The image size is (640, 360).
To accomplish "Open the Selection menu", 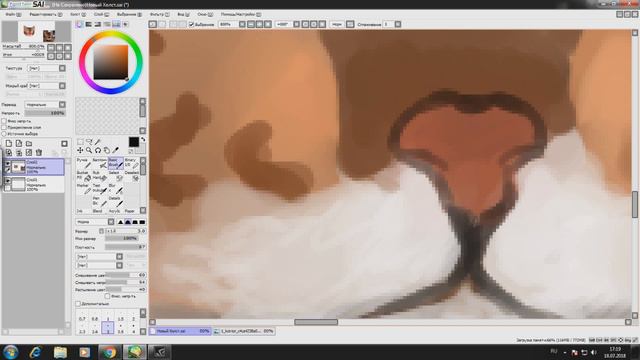I will tap(129, 14).
